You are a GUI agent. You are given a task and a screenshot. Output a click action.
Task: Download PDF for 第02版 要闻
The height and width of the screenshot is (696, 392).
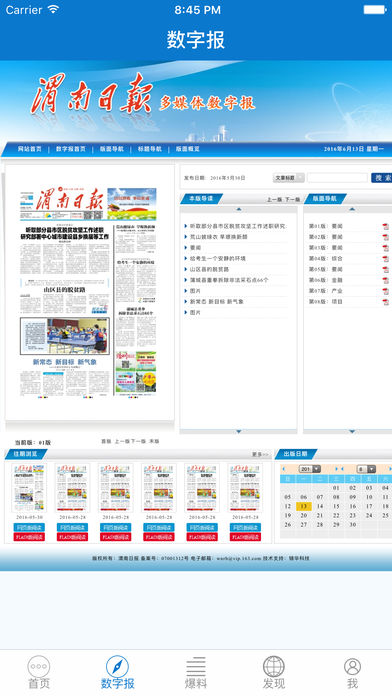(x=385, y=237)
